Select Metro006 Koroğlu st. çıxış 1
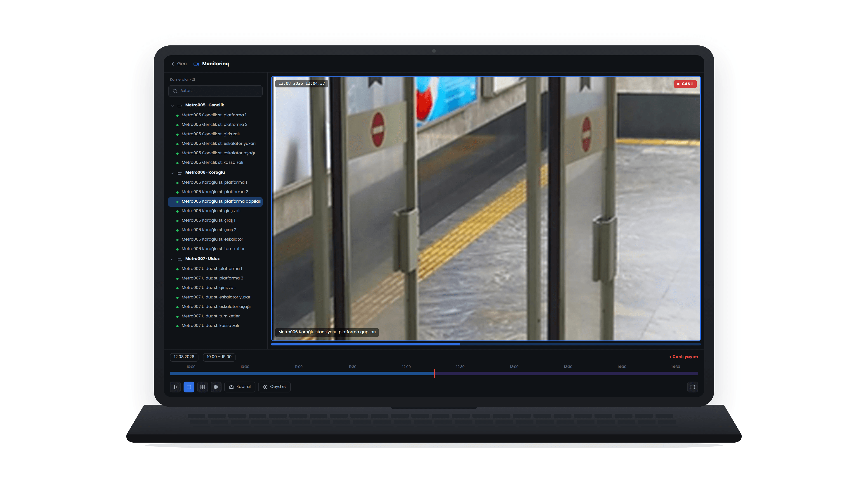The height and width of the screenshot is (488, 868). tap(215, 220)
